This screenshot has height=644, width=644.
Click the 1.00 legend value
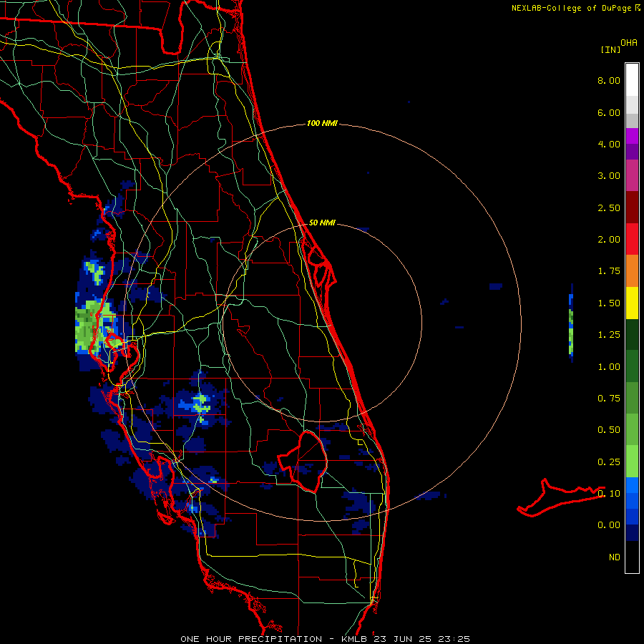609,367
